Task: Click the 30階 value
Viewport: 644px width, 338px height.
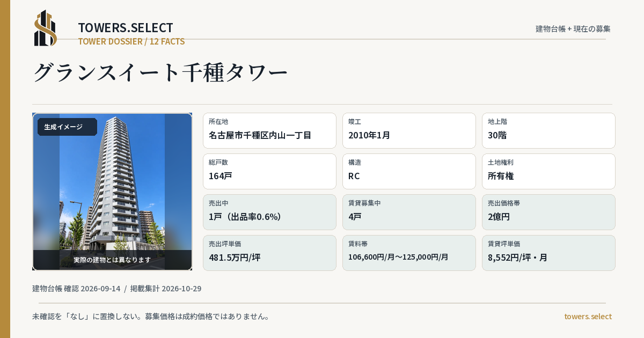Action: (497, 135)
